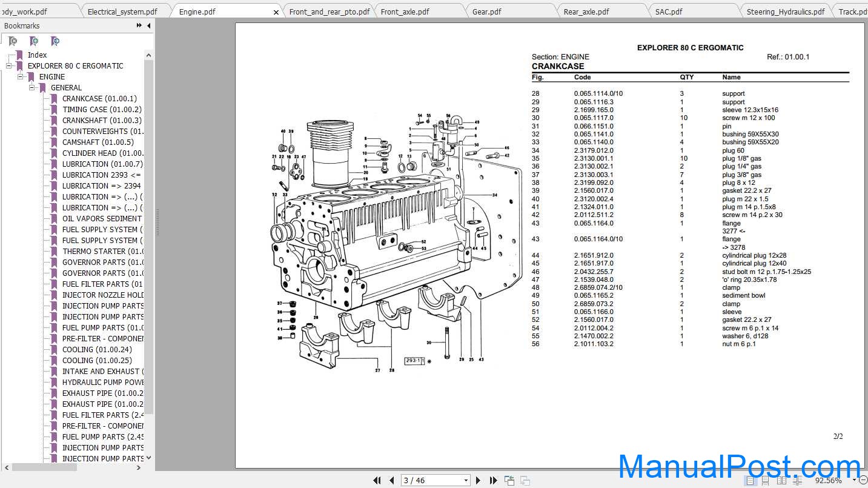
Task: Click the 92.56% zoom value
Action: pyautogui.click(x=829, y=480)
